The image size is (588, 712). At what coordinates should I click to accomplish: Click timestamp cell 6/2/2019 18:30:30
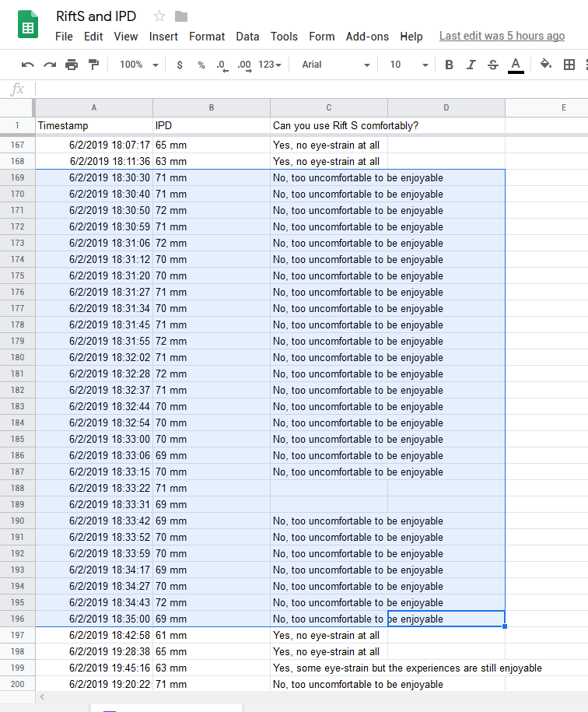point(94,177)
